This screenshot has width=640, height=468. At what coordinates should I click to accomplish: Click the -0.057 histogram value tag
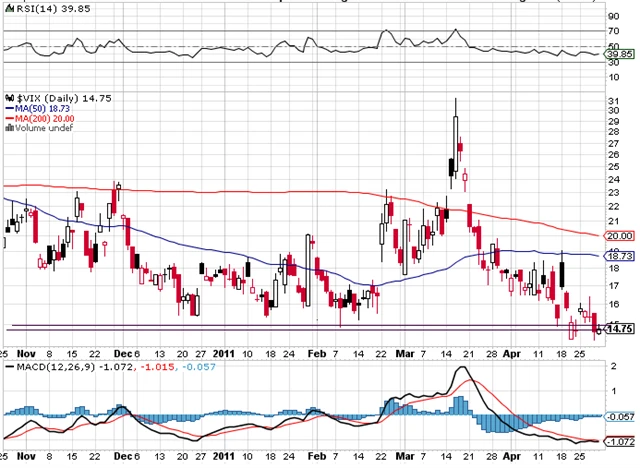pyautogui.click(x=621, y=415)
